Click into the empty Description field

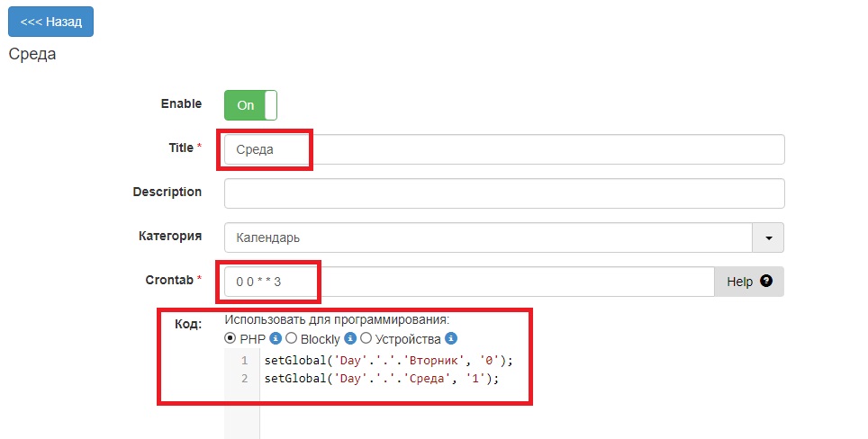[x=504, y=193]
